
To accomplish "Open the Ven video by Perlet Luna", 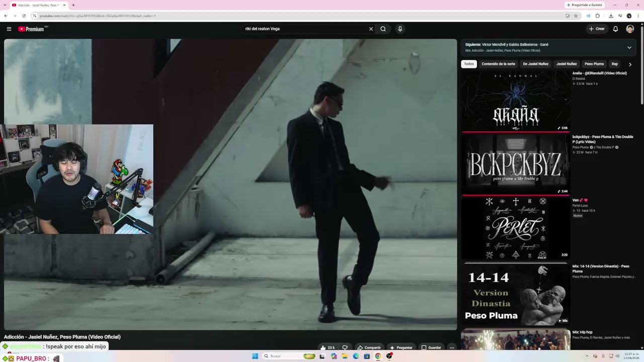I will point(580,200).
